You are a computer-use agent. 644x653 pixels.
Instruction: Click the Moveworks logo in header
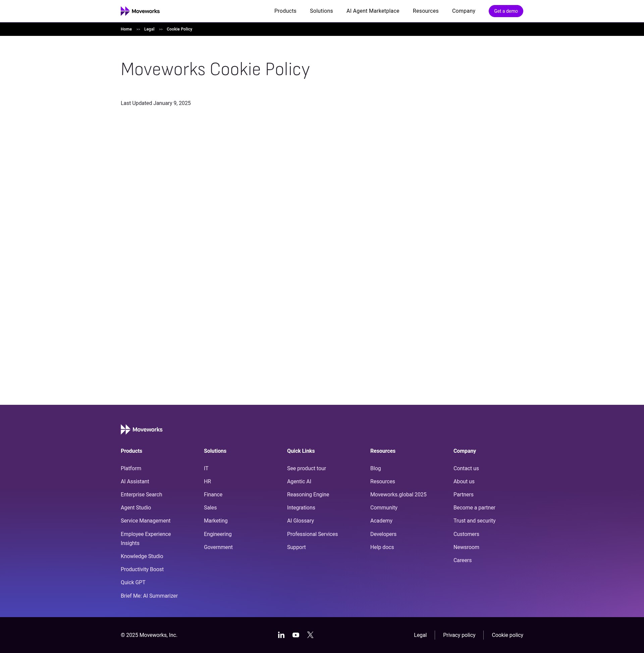coord(140,11)
